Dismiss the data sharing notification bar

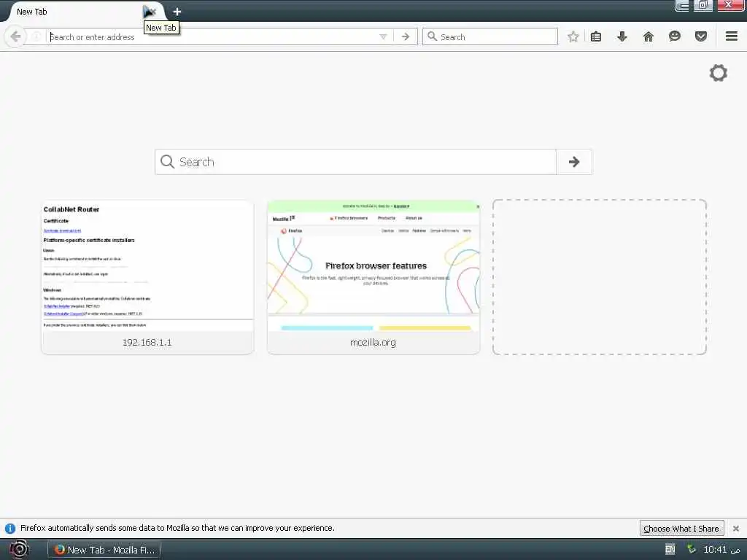coord(736,529)
